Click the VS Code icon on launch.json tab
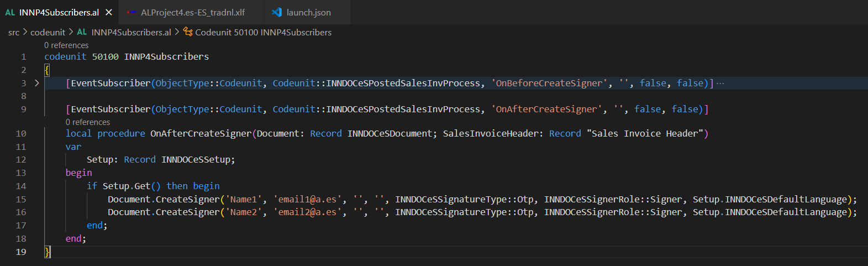The width and height of the screenshot is (868, 266). pyautogui.click(x=277, y=12)
